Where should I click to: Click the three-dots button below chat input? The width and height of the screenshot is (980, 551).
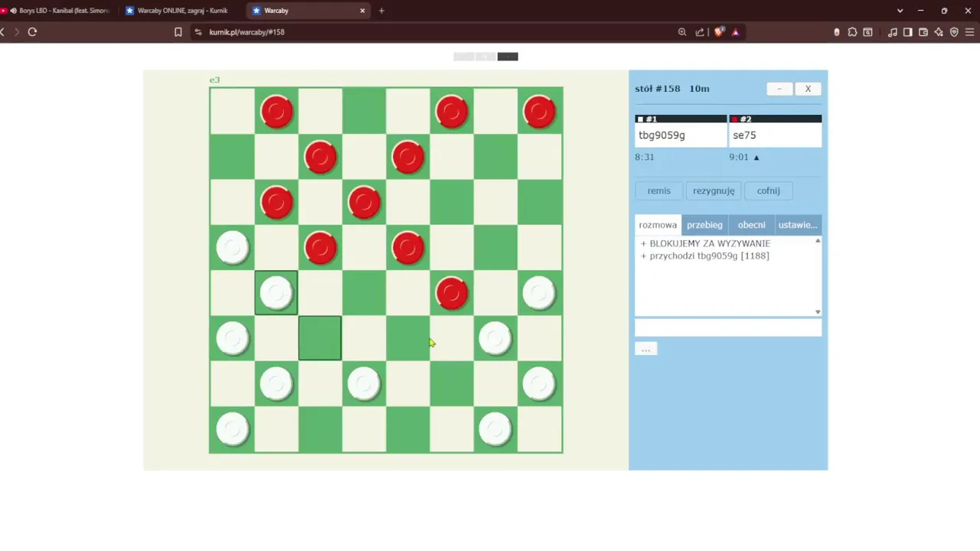[x=646, y=349]
